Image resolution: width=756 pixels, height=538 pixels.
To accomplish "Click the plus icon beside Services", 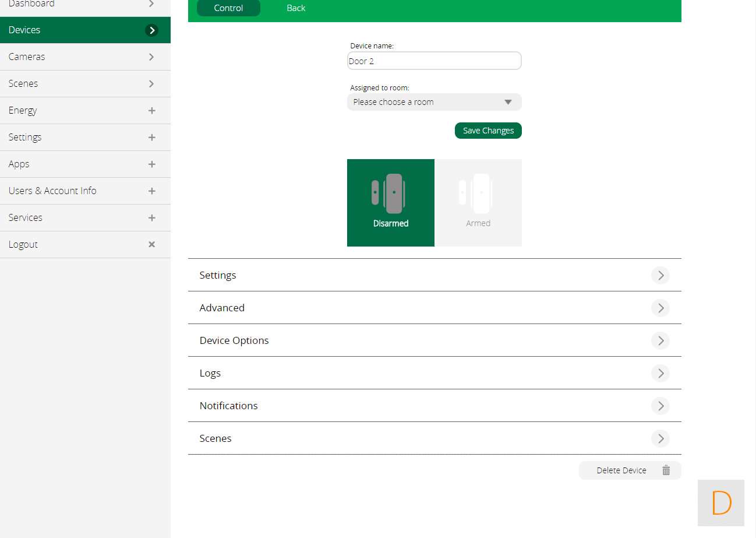I will point(151,218).
